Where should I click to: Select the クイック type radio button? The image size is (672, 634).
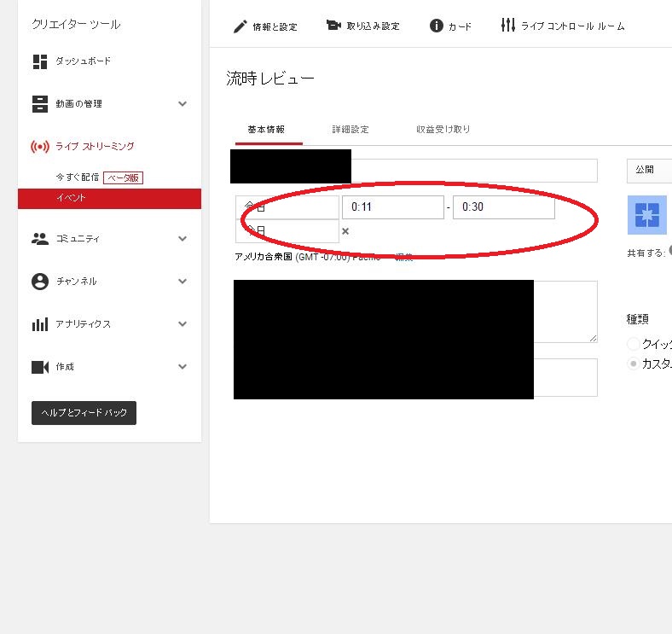pos(633,344)
